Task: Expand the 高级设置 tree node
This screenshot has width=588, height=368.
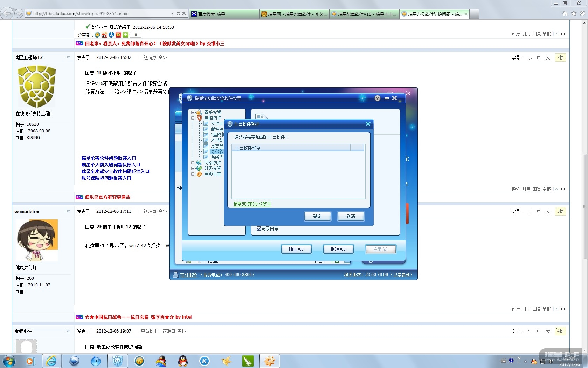Action: click(193, 174)
